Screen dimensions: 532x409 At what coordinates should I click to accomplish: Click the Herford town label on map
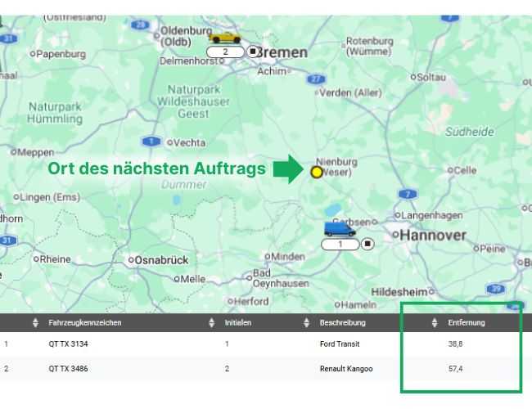point(251,301)
